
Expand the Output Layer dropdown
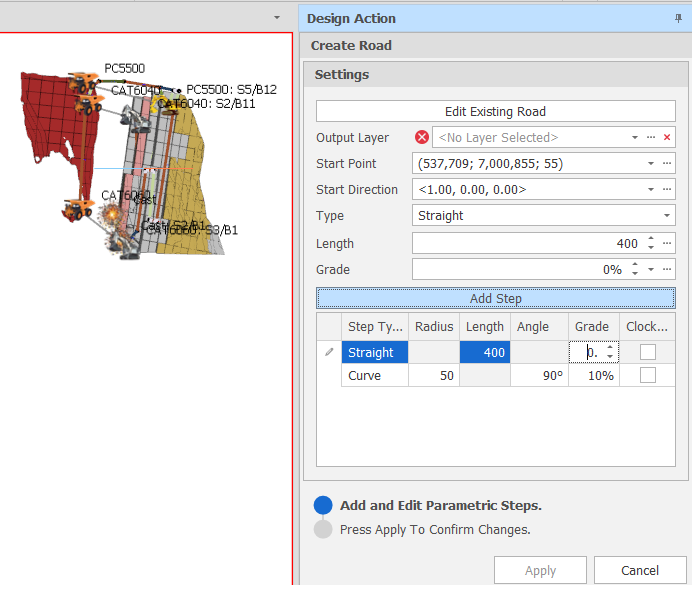tap(635, 138)
